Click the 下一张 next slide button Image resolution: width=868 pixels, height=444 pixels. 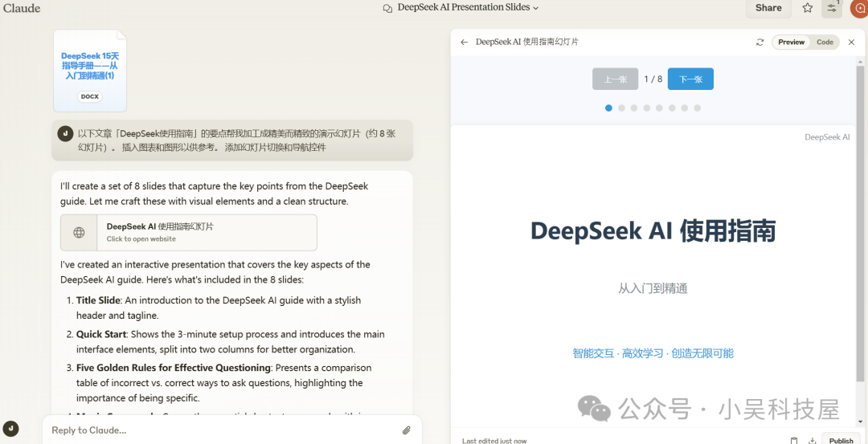click(x=690, y=79)
